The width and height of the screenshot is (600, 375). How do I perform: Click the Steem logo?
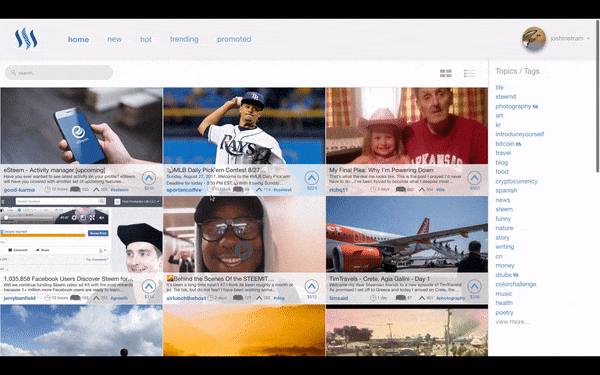pyautogui.click(x=26, y=39)
